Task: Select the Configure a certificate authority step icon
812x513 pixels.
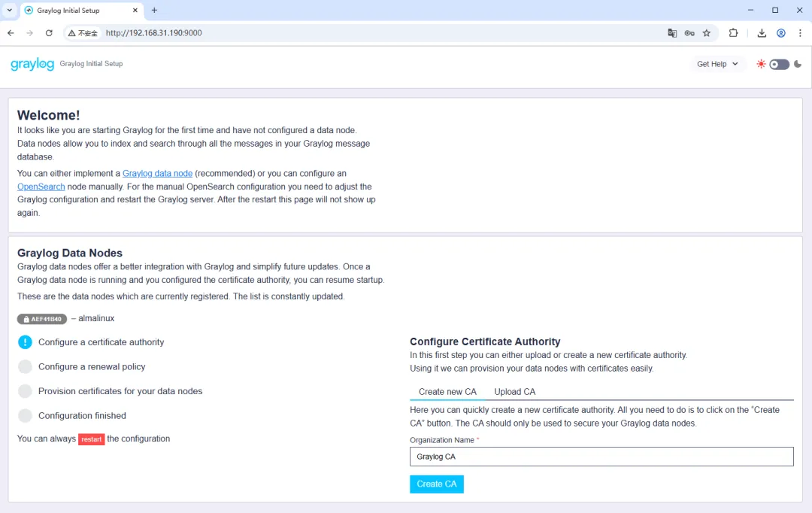Action: coord(25,342)
